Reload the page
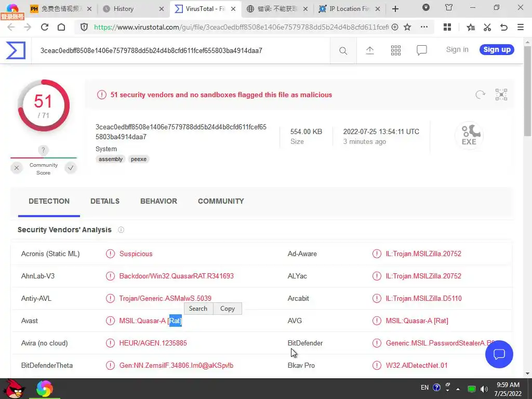The image size is (532, 399). [x=45, y=27]
